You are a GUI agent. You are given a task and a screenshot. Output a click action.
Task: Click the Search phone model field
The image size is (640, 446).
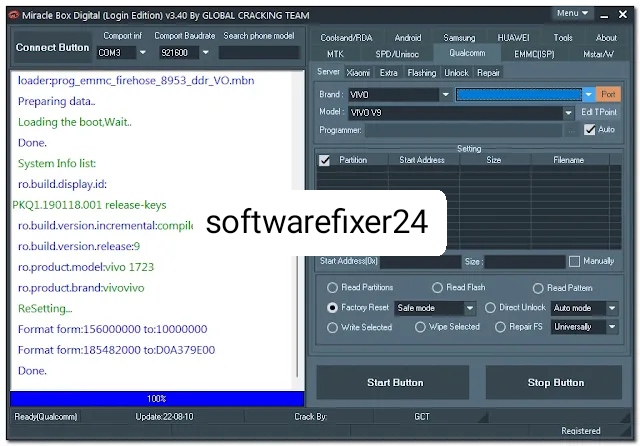[259, 53]
